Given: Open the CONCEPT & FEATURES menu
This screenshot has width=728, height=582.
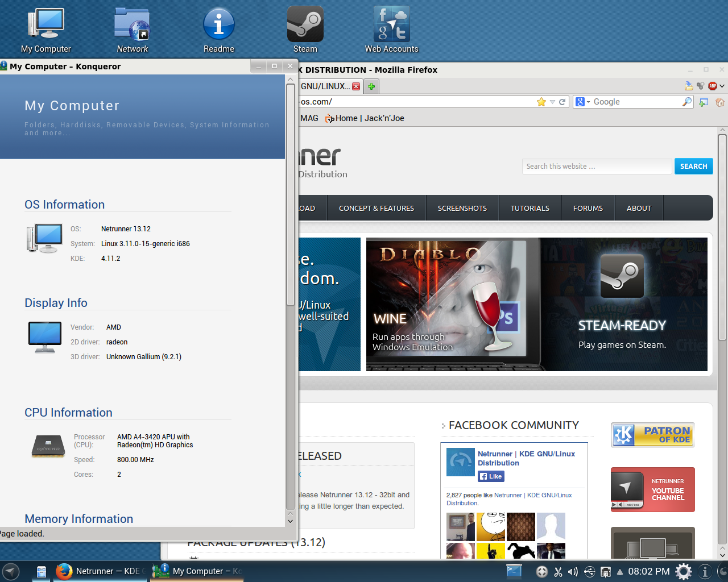Looking at the screenshot, I should [377, 209].
